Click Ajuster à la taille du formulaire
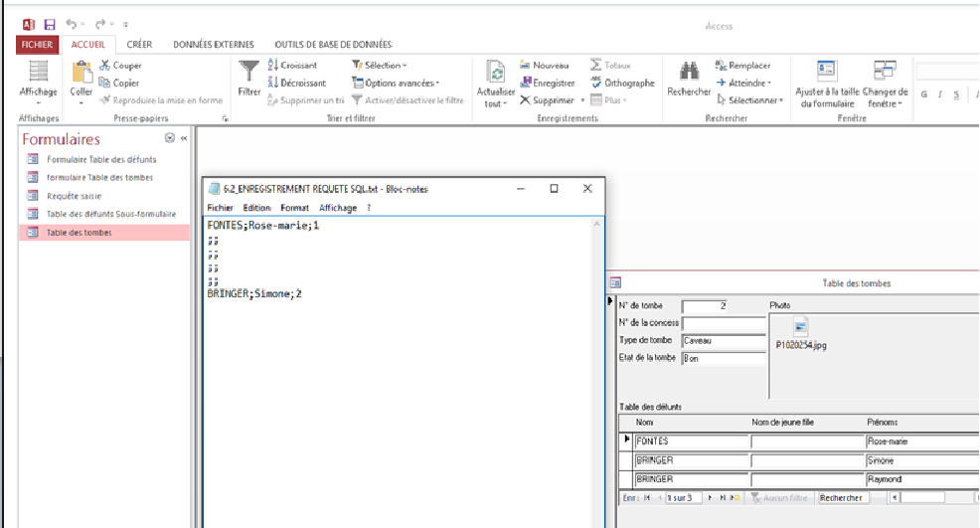 pyautogui.click(x=827, y=84)
